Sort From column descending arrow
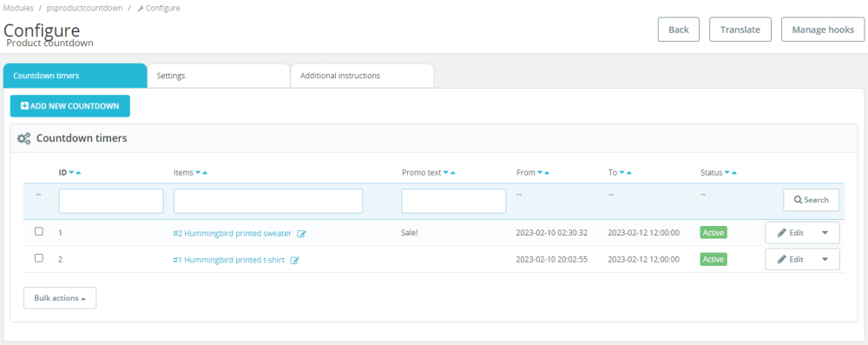This screenshot has height=345, width=868. [x=540, y=173]
